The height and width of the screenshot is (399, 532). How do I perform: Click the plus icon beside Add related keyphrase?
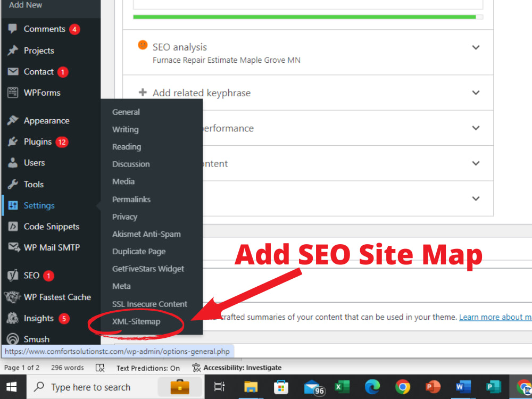tap(143, 92)
